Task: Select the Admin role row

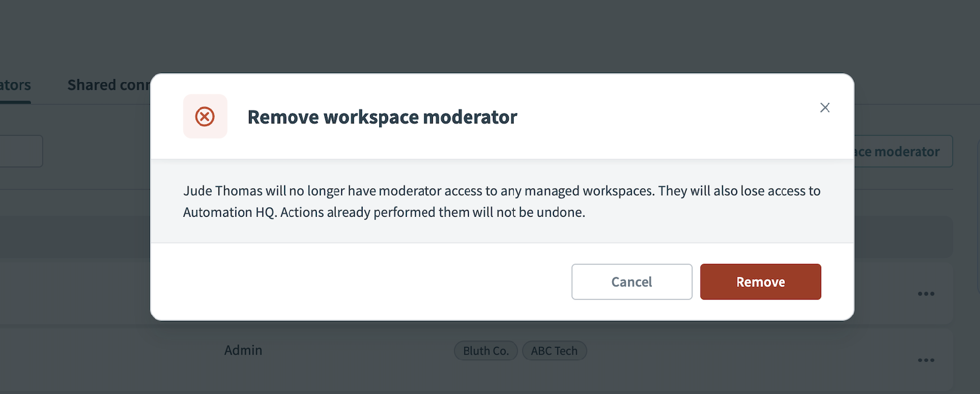Action: coord(243,350)
